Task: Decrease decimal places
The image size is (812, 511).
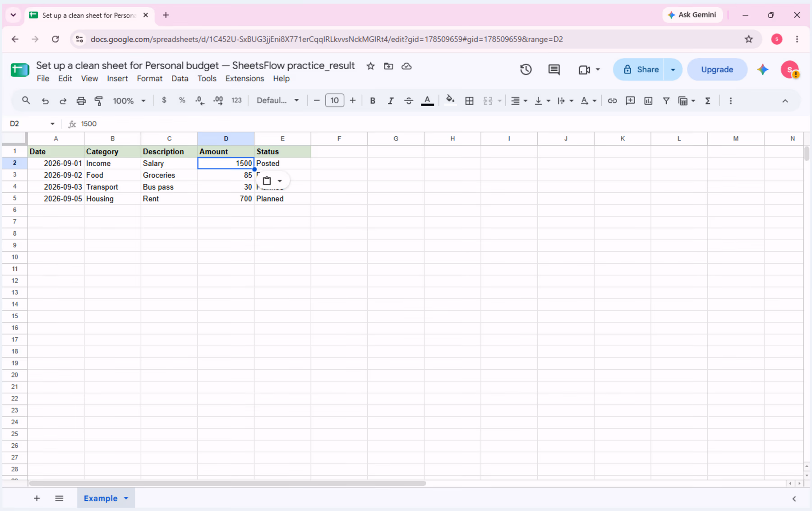Action: 200,101
